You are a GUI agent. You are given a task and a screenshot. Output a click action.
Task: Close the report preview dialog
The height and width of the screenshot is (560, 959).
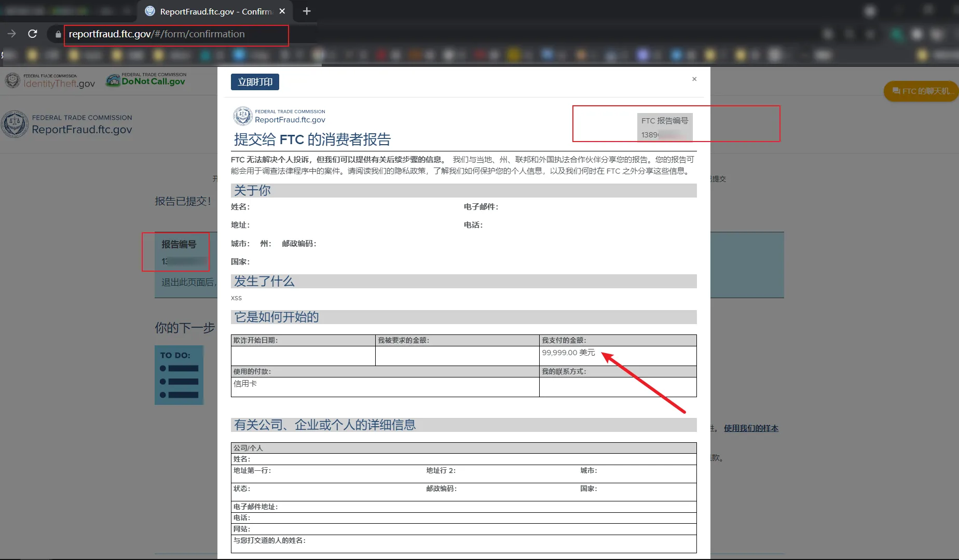tap(694, 79)
